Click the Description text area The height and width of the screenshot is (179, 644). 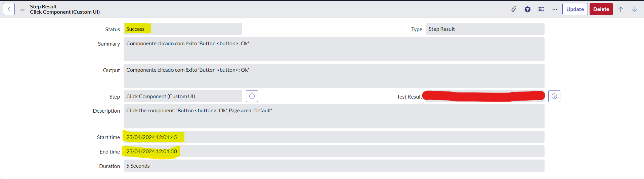click(x=334, y=116)
